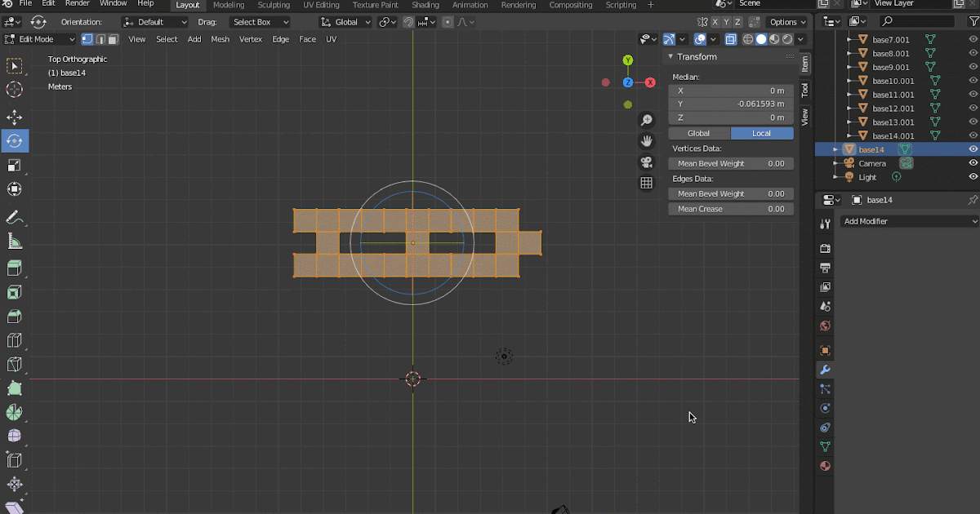The width and height of the screenshot is (980, 514).
Task: Hide the Light object with eye icon
Action: click(973, 177)
